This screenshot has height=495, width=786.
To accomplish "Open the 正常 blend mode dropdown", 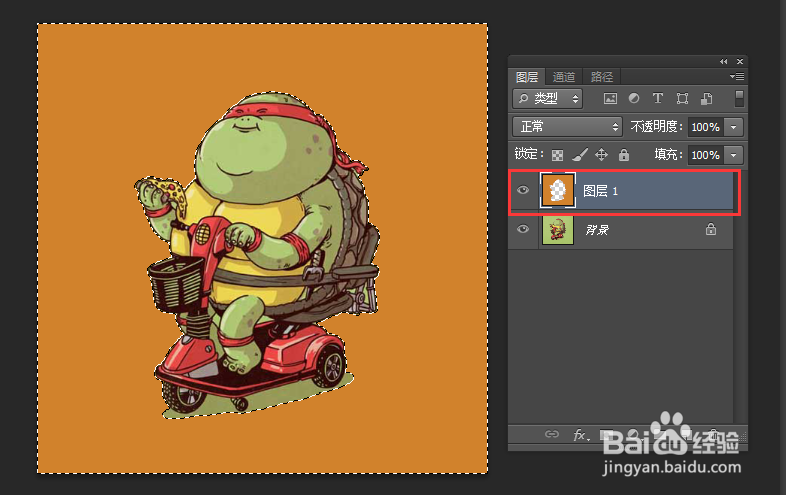I will pyautogui.click(x=567, y=126).
